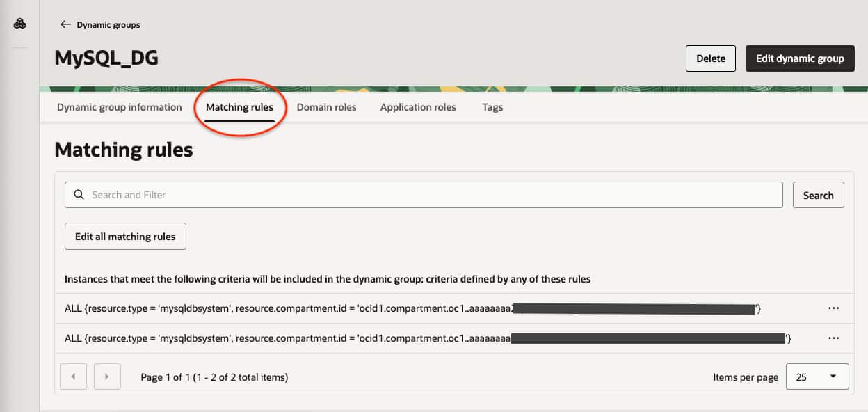Open the sidebar cluster icon
The width and height of the screenshot is (868, 412).
[20, 24]
